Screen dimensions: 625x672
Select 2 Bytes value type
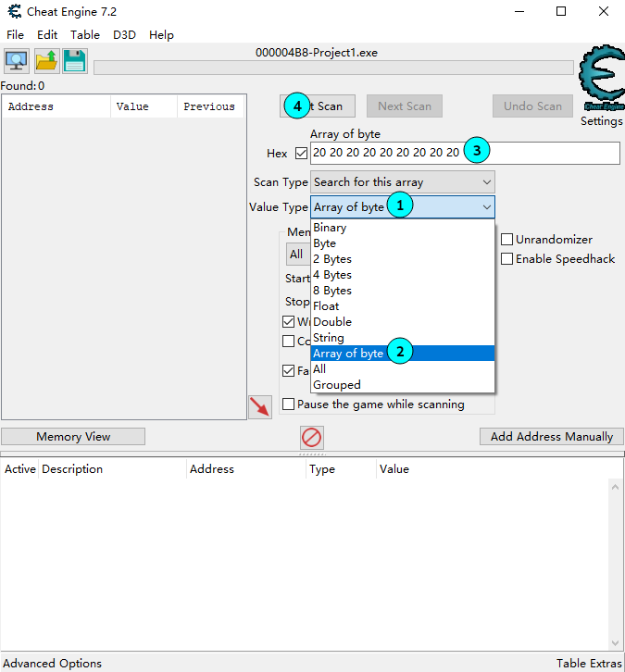click(403, 259)
